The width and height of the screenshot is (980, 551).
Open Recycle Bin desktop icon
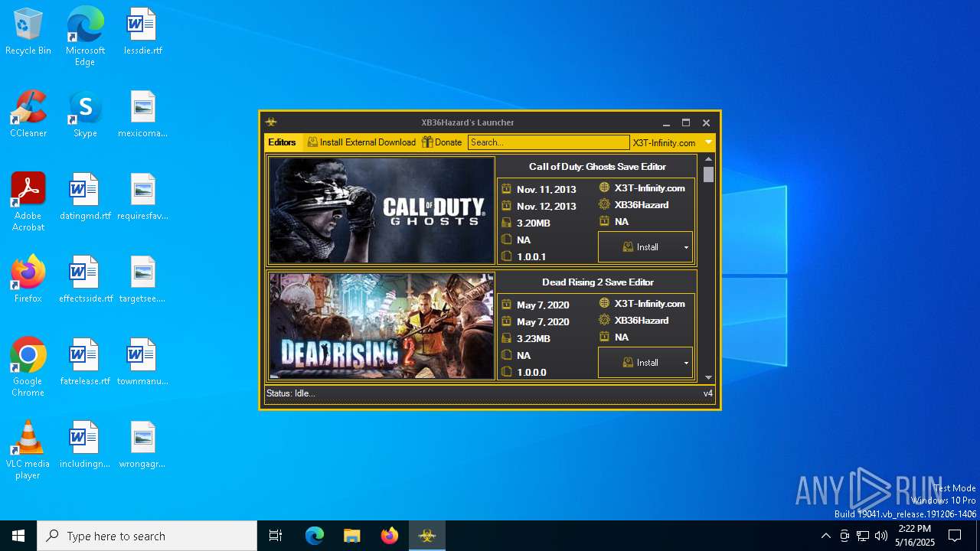(28, 32)
